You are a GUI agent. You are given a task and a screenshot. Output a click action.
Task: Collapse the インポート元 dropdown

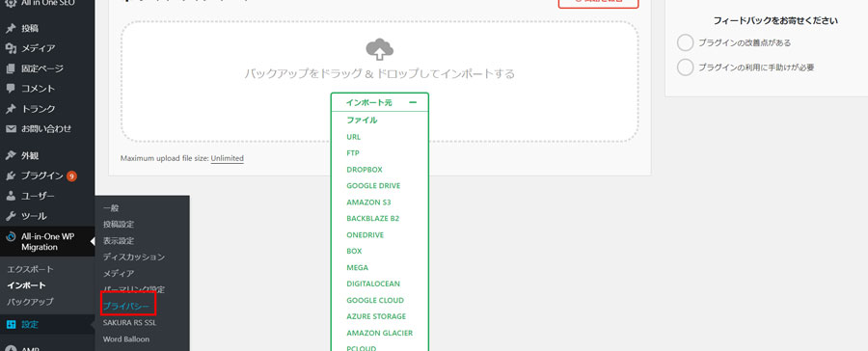(380, 102)
